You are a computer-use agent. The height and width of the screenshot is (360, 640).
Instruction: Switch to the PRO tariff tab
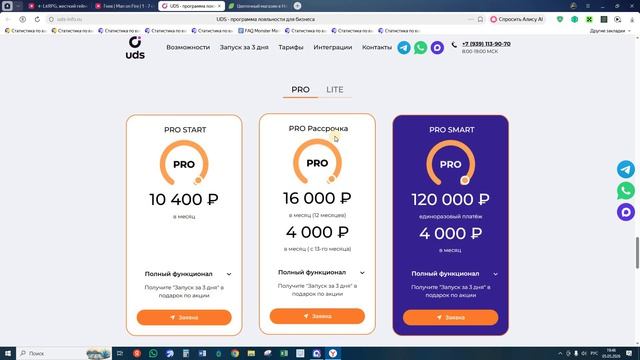[x=300, y=90]
